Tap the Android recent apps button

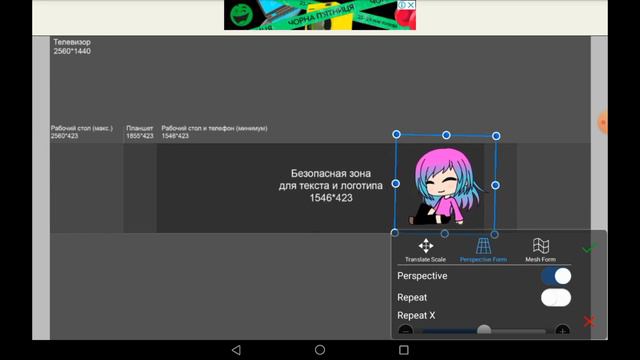tap(404, 350)
